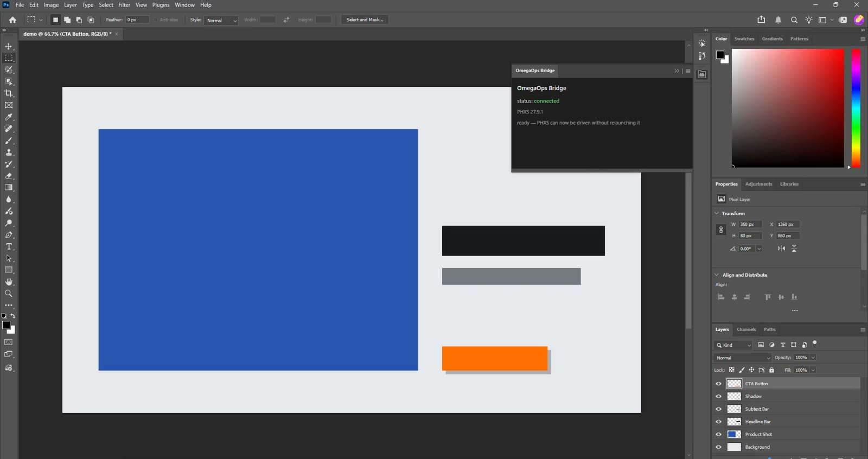
Task: Select the Horizontal Type tool
Action: pyautogui.click(x=9, y=246)
